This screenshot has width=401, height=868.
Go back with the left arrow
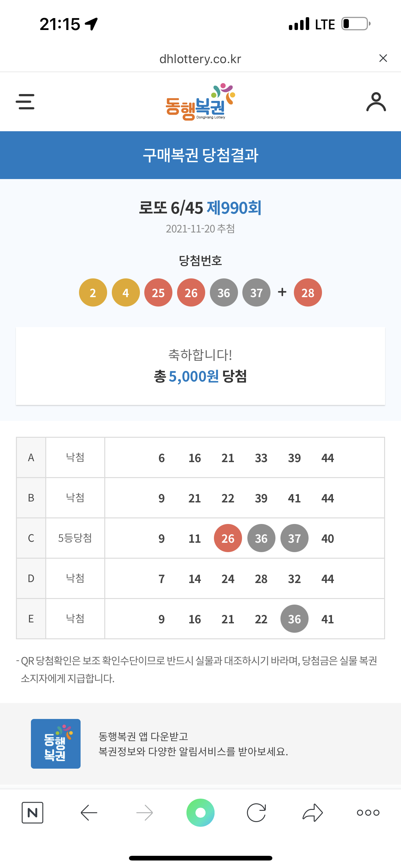click(x=89, y=813)
